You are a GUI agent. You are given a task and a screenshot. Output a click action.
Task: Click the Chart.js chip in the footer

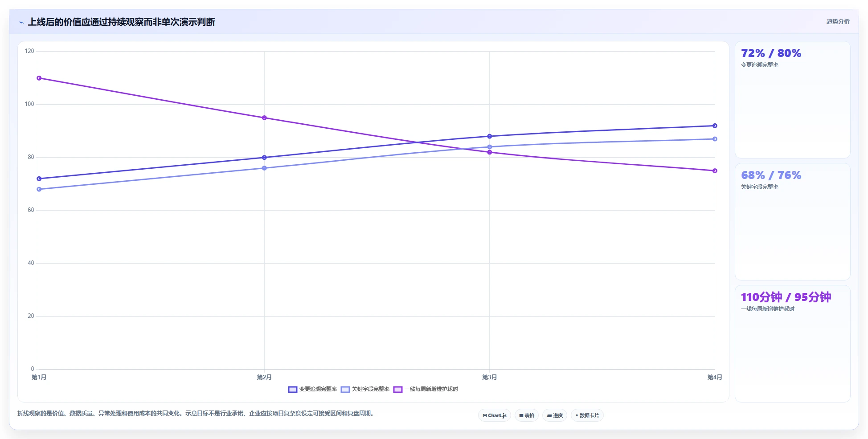[x=495, y=415]
